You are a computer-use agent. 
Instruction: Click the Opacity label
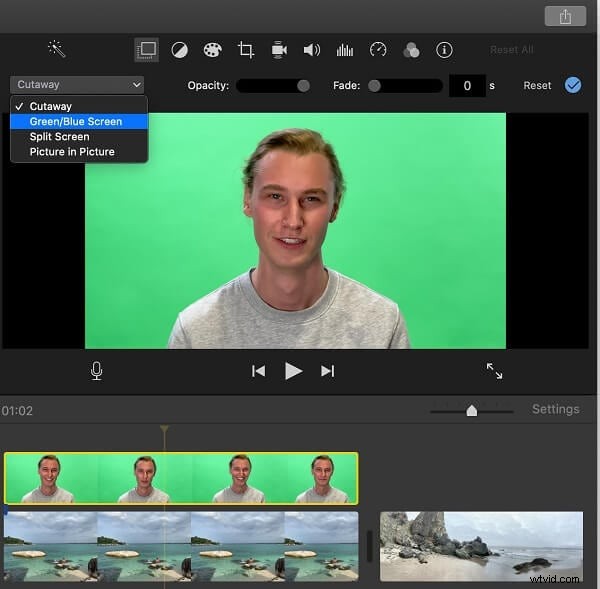tap(208, 85)
